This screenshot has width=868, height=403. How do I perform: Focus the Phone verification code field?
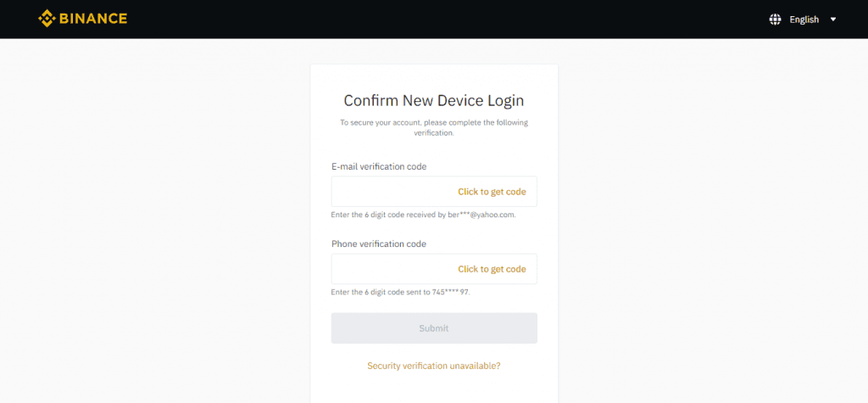390,269
